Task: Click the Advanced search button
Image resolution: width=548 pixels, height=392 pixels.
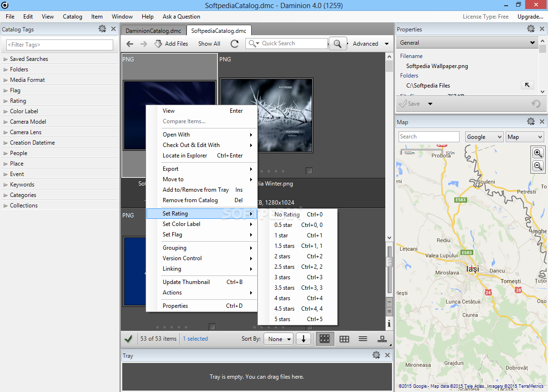Action: (365, 44)
